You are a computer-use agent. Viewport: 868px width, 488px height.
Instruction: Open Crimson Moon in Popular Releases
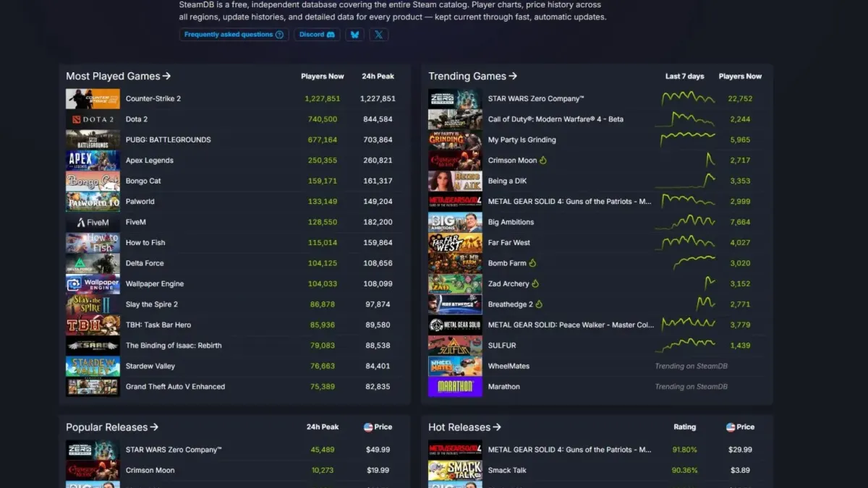[x=150, y=471]
